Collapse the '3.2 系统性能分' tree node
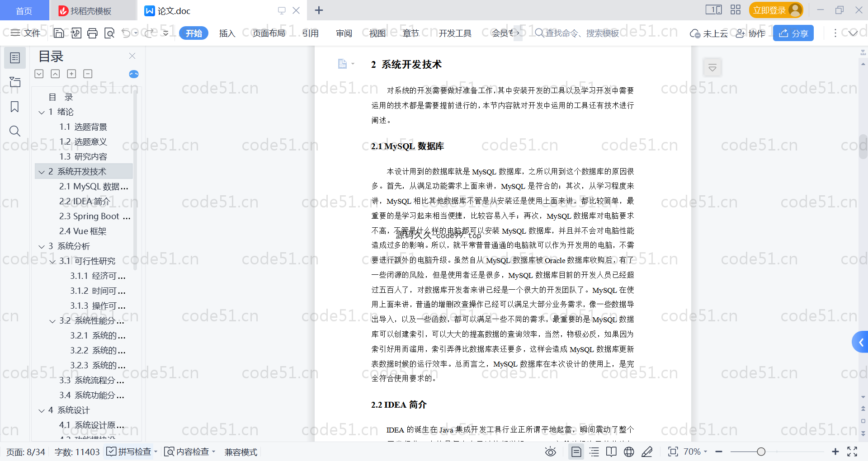The height and width of the screenshot is (461, 868). coord(52,321)
